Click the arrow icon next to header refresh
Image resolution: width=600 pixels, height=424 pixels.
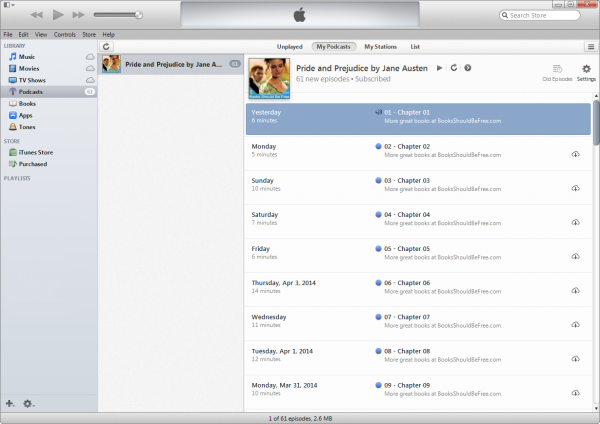click(x=468, y=68)
